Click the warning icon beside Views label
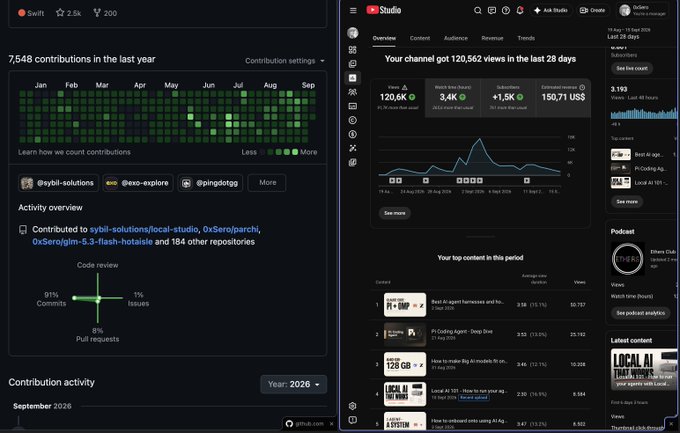This screenshot has height=433, width=680. tap(405, 87)
